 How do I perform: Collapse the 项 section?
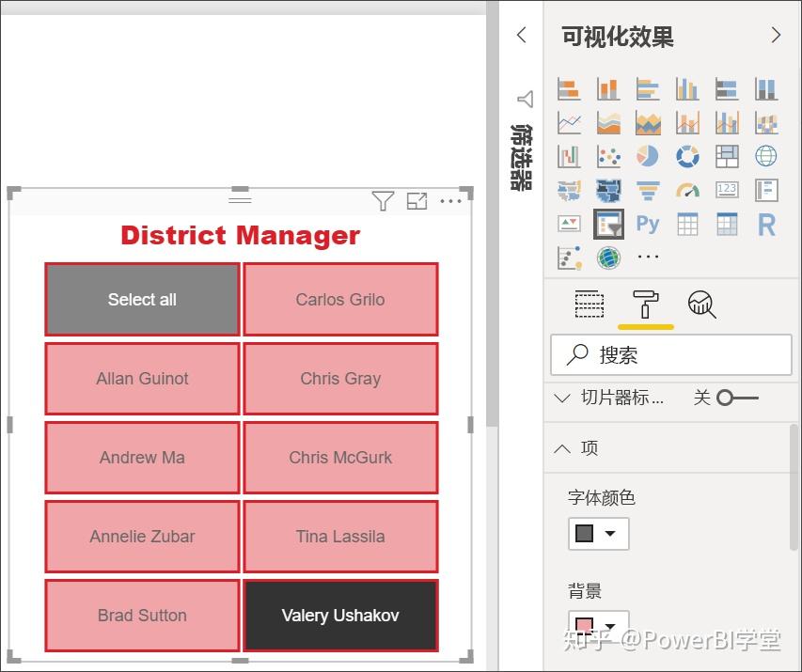[562, 448]
